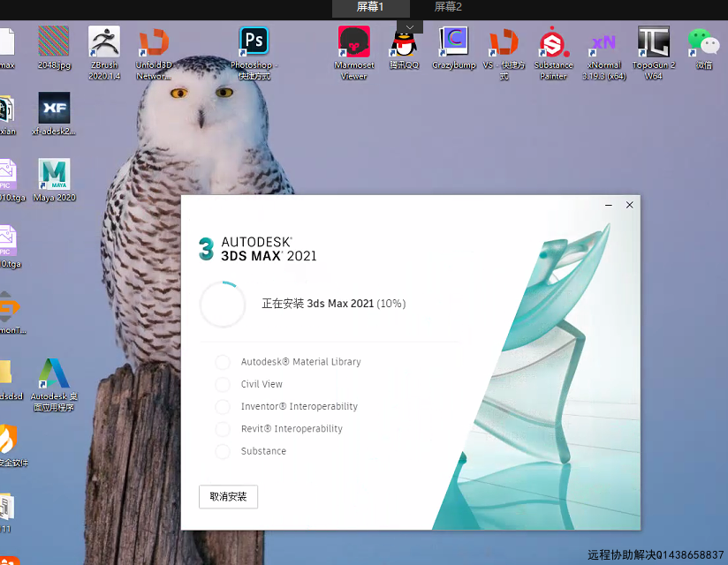This screenshot has height=565, width=728.
Task: Click the ZBrush 2020.1.4 desktop shortcut
Action: [104, 53]
